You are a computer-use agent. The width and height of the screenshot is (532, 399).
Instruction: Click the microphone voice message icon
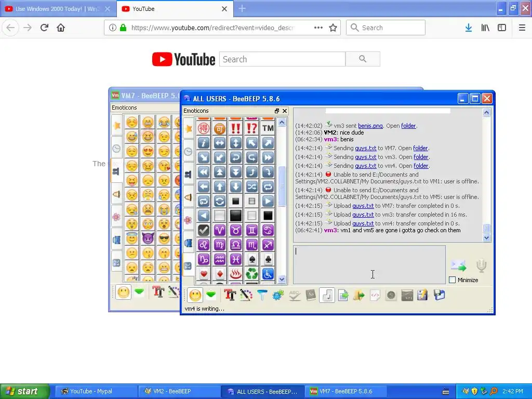coord(481,265)
